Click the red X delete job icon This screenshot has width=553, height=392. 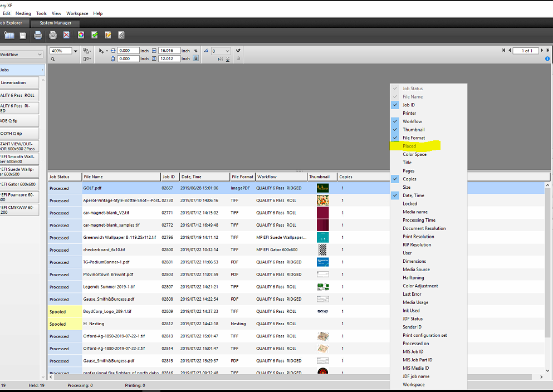pos(66,36)
